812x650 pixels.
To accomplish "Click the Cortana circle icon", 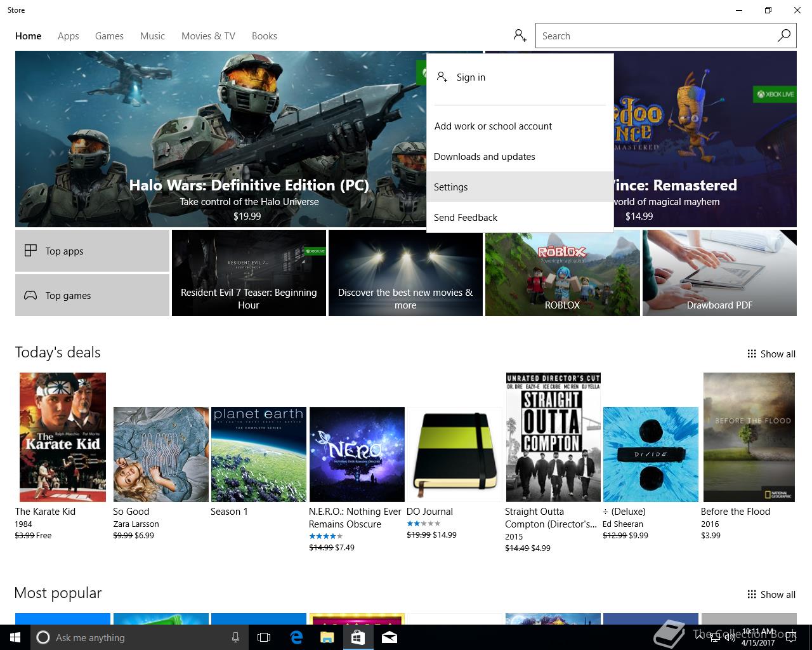I will point(43,637).
